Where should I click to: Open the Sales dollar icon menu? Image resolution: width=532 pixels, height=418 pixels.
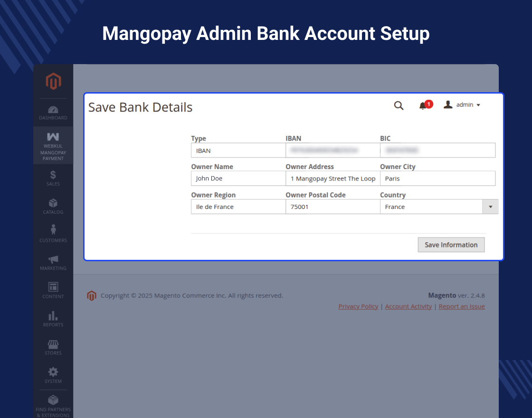pyautogui.click(x=53, y=178)
